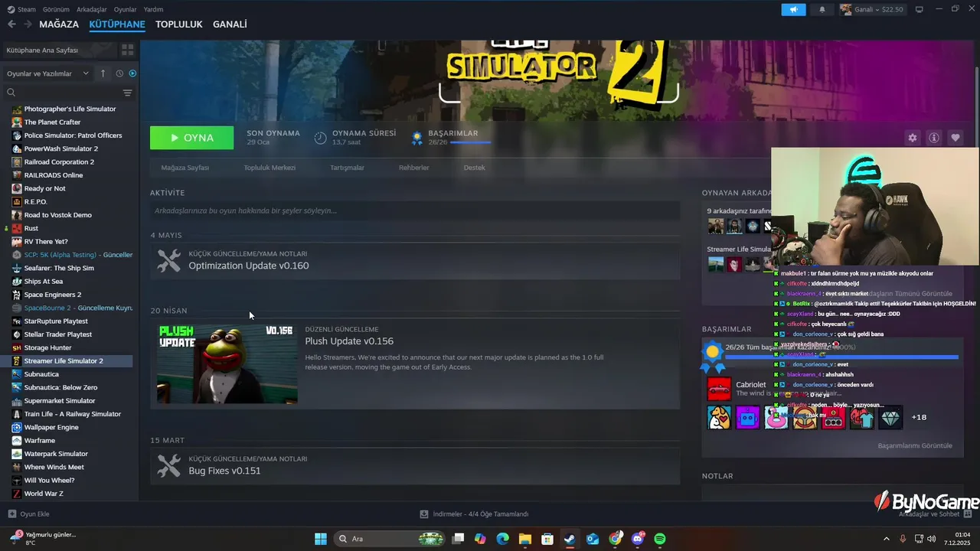Add game to favorites heart icon
The height and width of the screenshot is (551, 980).
(x=955, y=138)
